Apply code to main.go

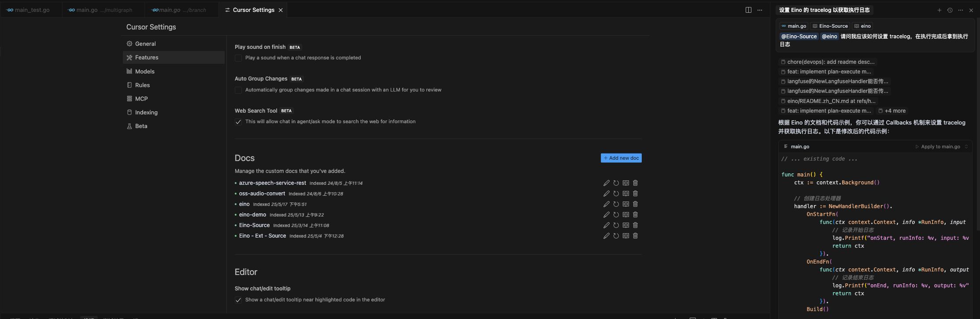pos(938,147)
